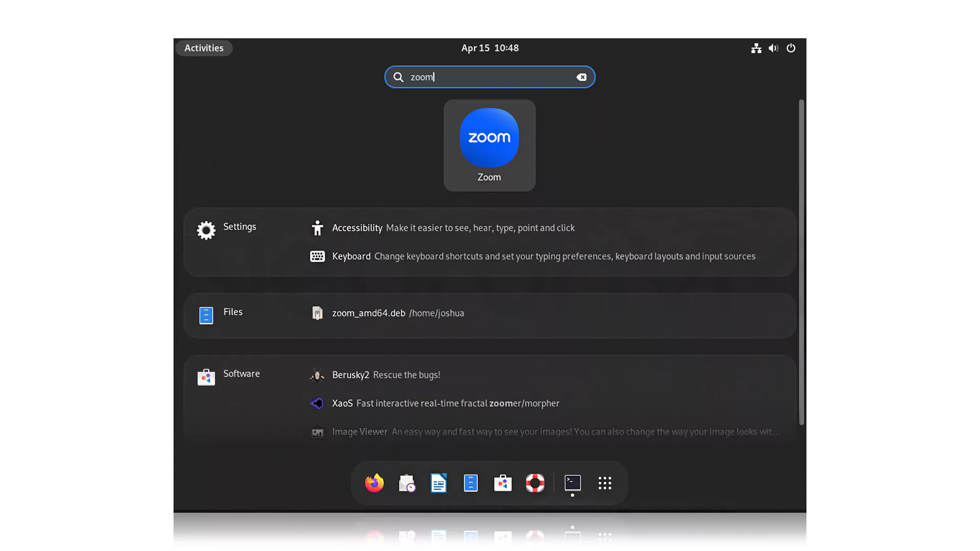
Task: Select the Berusky2 software result
Action: tap(546, 375)
